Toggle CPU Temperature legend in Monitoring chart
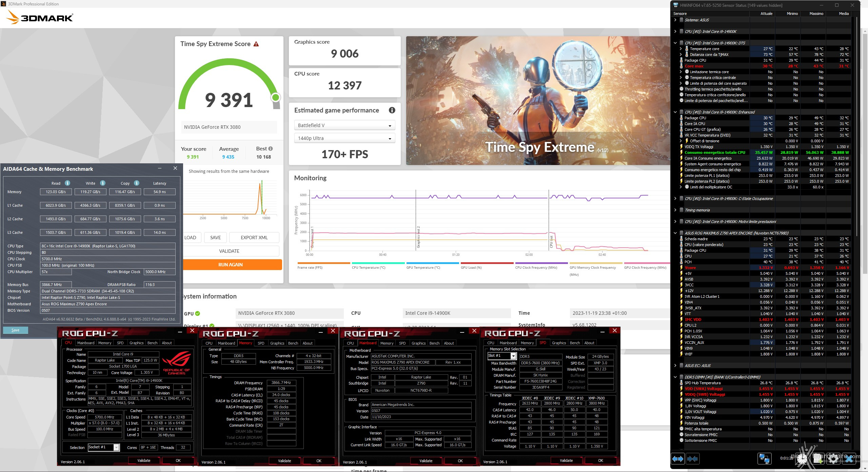 point(378,266)
